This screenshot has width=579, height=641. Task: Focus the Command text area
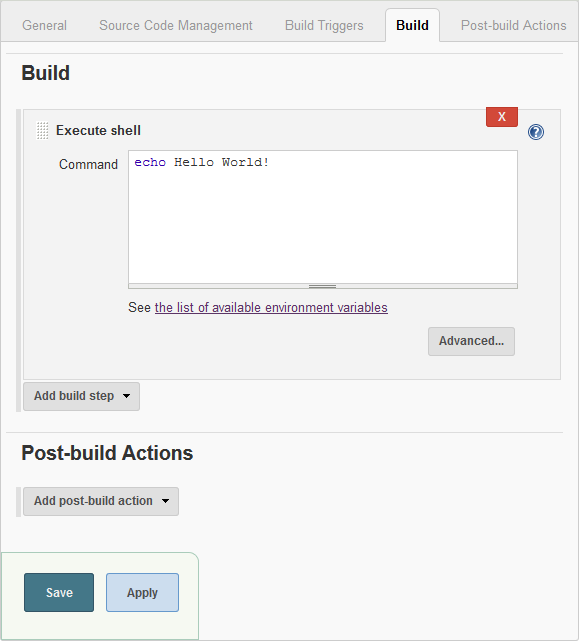(x=323, y=217)
